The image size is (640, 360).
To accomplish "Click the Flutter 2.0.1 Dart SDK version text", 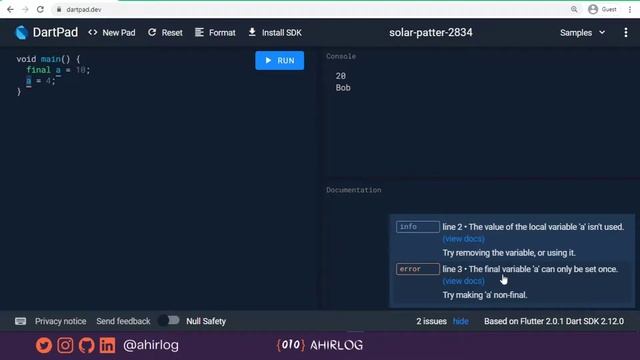I will pyautogui.click(x=554, y=321).
